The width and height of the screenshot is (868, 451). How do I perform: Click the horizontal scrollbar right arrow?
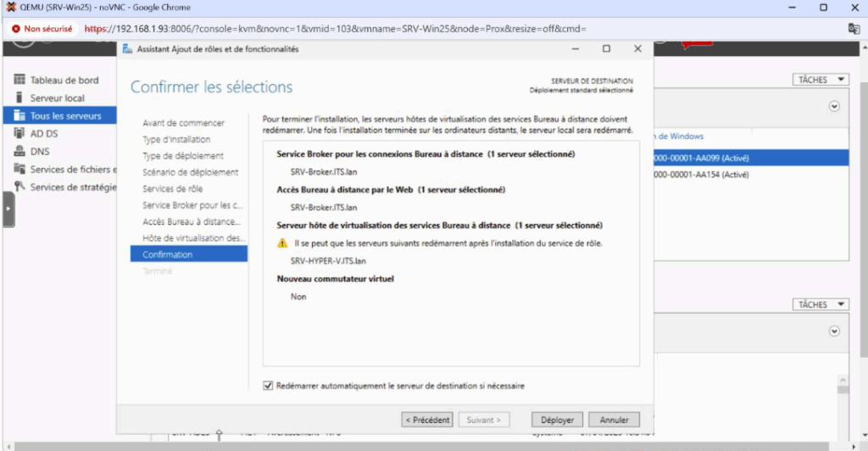coord(853,446)
